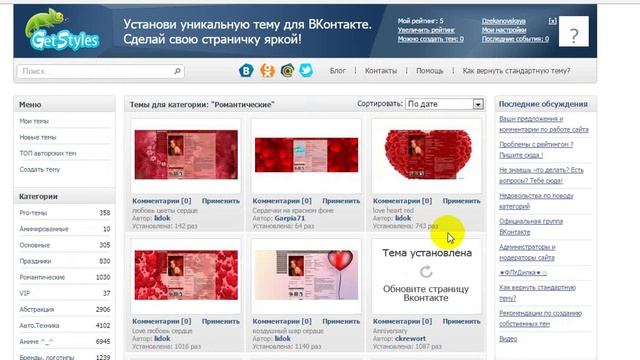
Task: Click the 'Увеличить рейтинг' link
Action: click(x=426, y=30)
